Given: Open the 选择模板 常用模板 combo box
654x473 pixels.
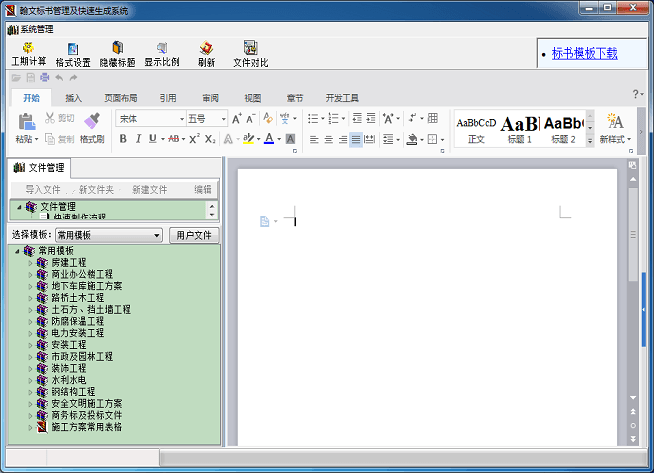Looking at the screenshot, I should pos(108,235).
